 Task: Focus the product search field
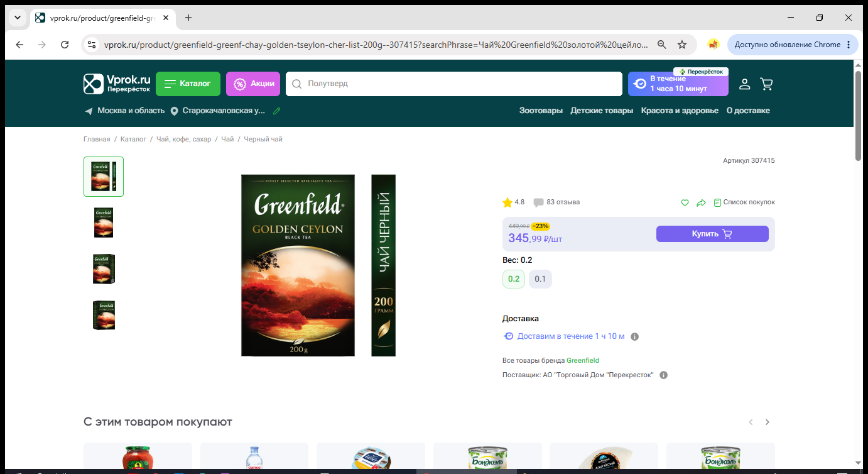point(453,84)
